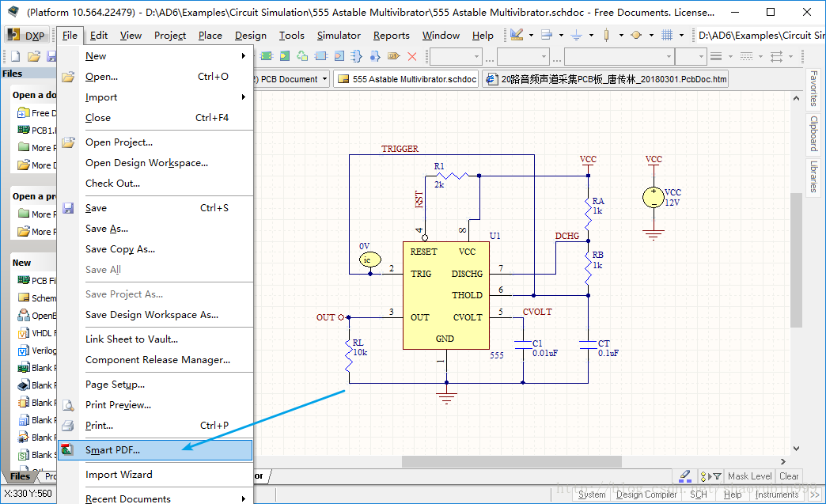Click the red X No ERC icon
This screenshot has width=826, height=504.
(x=412, y=56)
